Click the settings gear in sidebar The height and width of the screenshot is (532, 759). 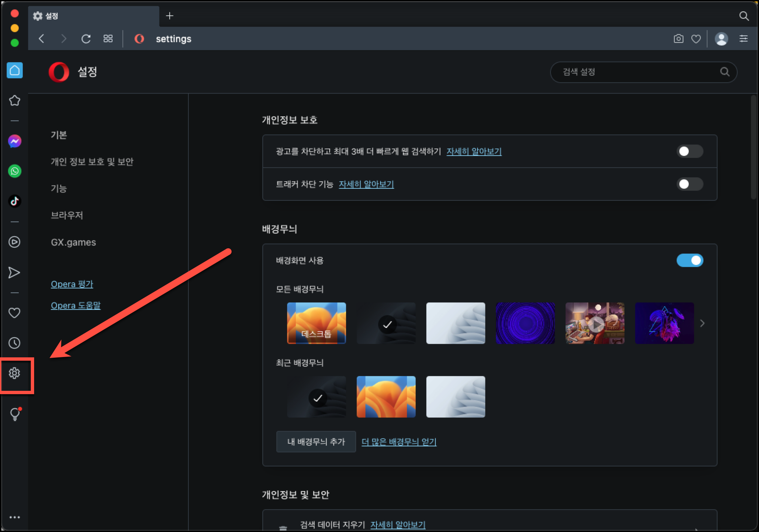(14, 373)
